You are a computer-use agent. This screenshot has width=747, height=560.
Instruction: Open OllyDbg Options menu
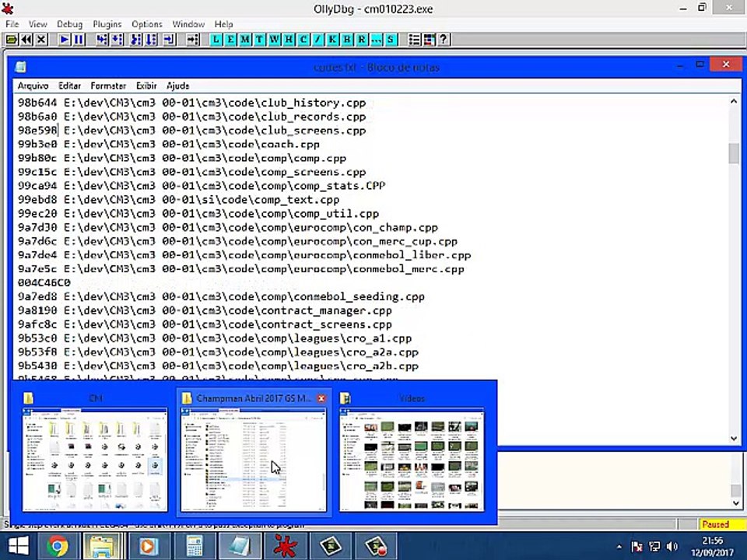pos(147,24)
